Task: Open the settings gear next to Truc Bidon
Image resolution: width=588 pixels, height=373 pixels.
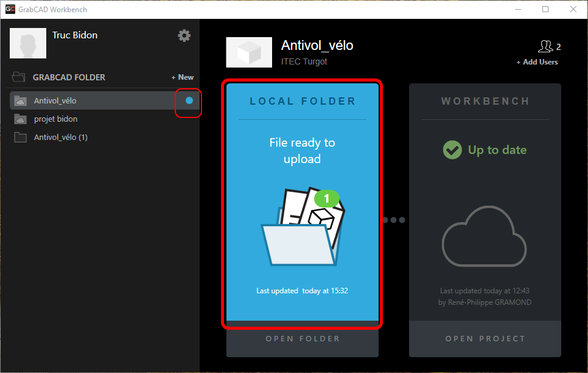Action: tap(184, 36)
